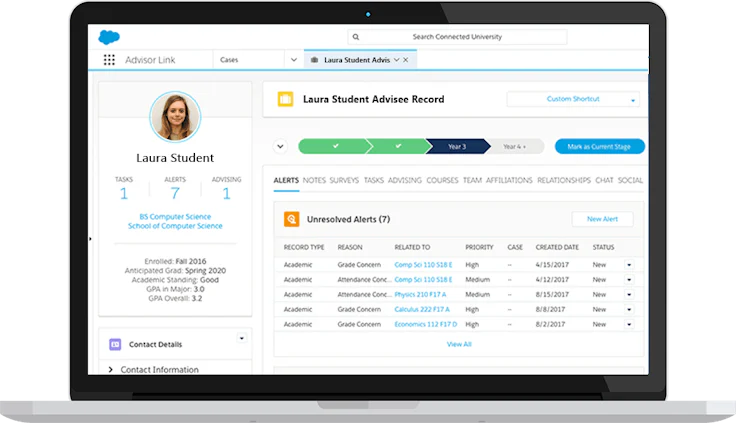736x423 pixels.
Task: Open the Laura Student Advis tab dropdown chevron
Action: click(397, 60)
